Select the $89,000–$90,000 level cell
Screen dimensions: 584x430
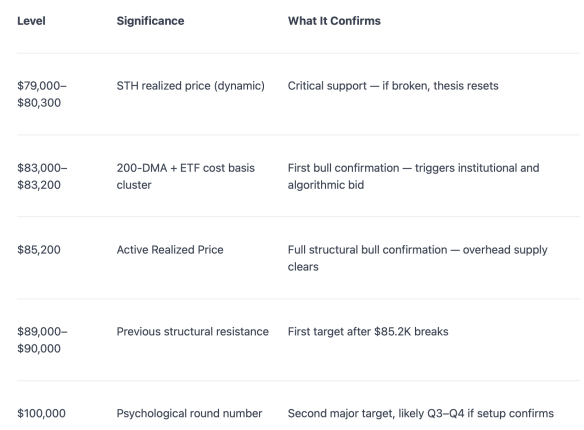(x=42, y=340)
